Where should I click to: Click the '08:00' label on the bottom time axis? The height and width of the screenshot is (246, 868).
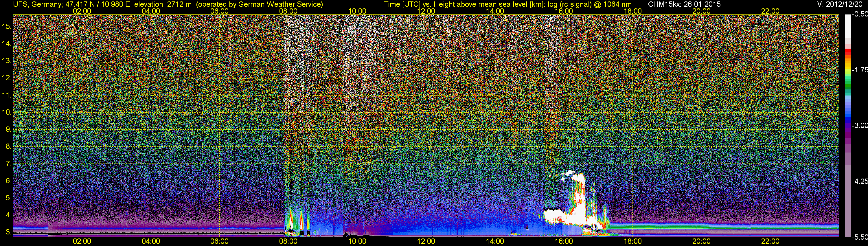click(x=288, y=241)
